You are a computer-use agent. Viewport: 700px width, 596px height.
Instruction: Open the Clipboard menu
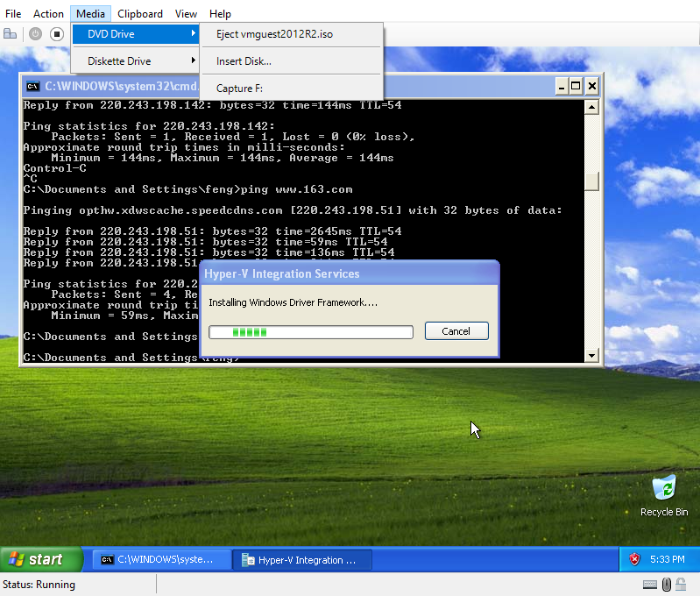pos(140,13)
